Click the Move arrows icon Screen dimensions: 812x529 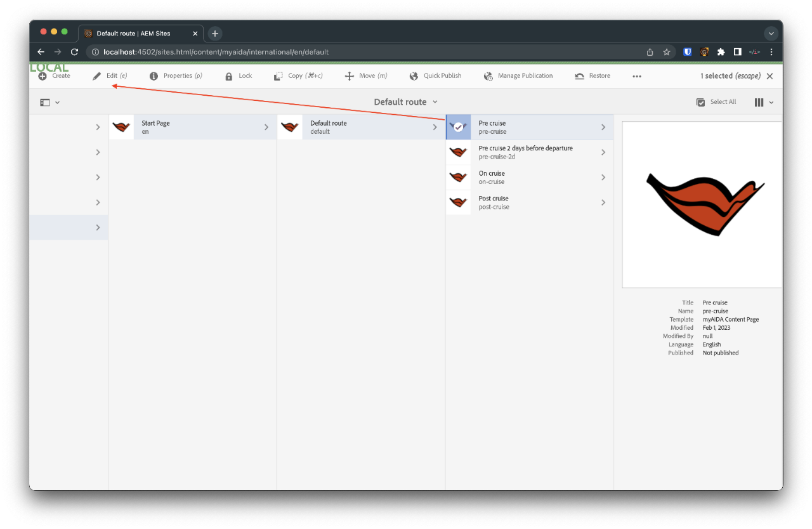[349, 76]
